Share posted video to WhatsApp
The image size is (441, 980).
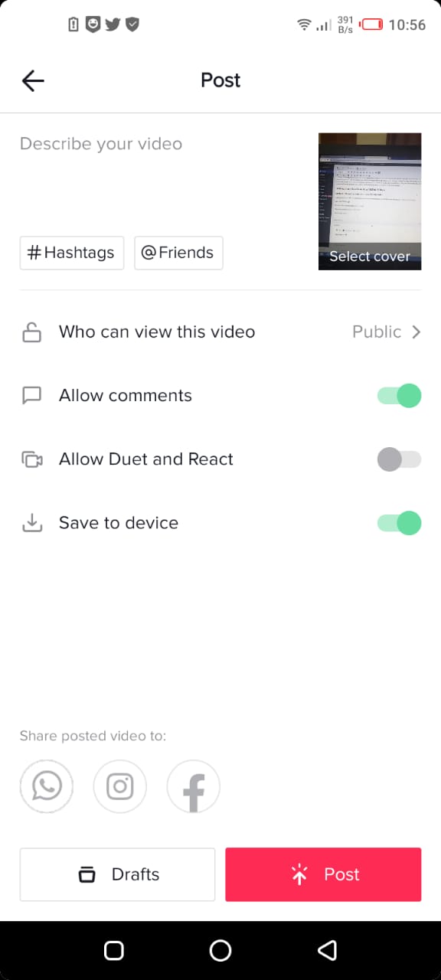(47, 786)
